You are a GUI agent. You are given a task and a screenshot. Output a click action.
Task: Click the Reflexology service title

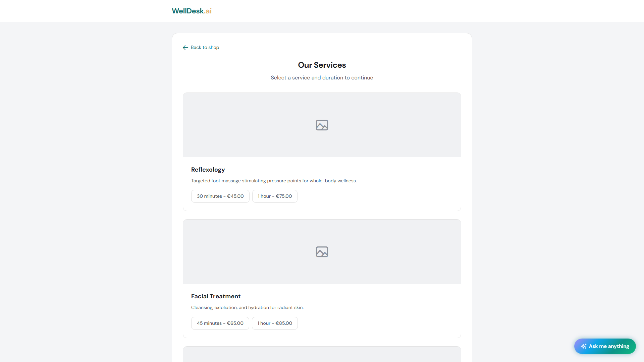[208, 170]
